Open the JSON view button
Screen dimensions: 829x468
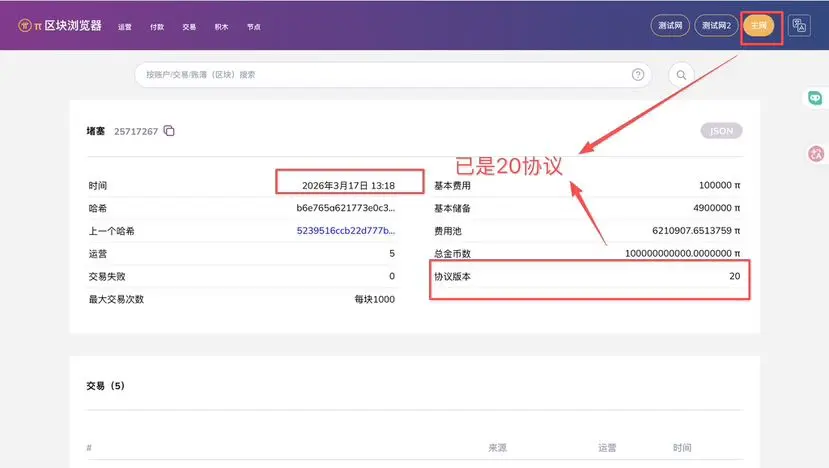point(721,131)
